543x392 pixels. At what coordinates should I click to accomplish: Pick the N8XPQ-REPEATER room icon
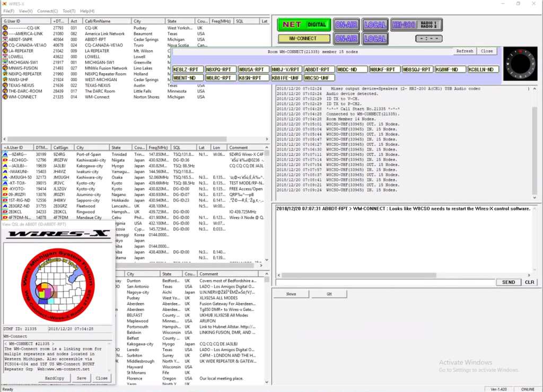[5, 74]
